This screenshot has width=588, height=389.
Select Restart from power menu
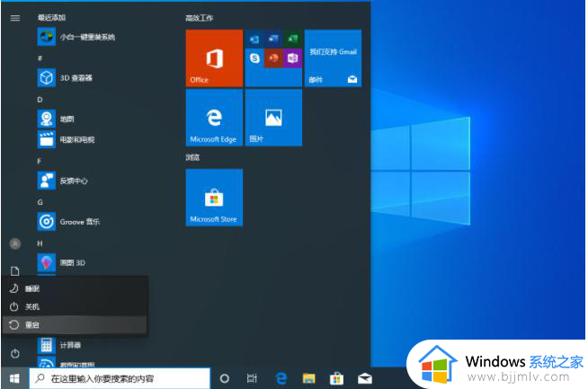75,325
